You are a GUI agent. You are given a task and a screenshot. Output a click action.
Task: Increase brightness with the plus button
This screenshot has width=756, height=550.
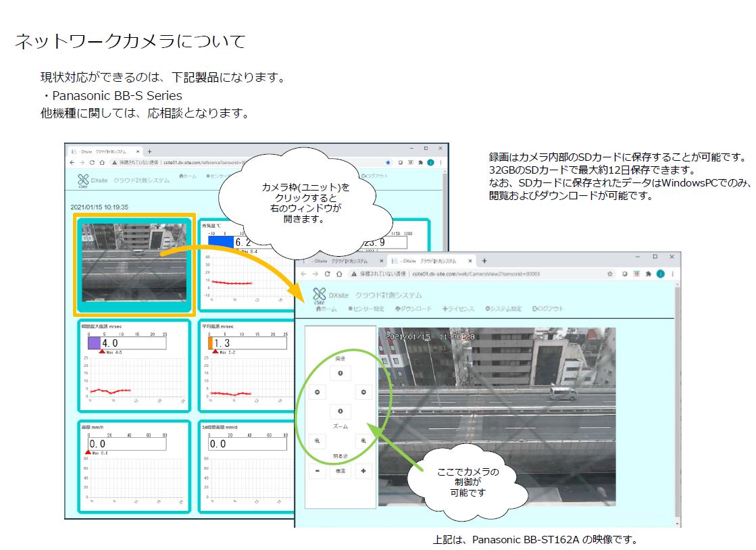[x=363, y=471]
